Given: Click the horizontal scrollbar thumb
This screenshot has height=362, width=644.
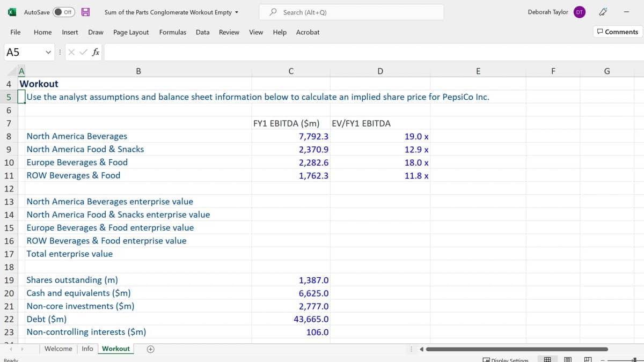Looking at the screenshot, I should 517,350.
